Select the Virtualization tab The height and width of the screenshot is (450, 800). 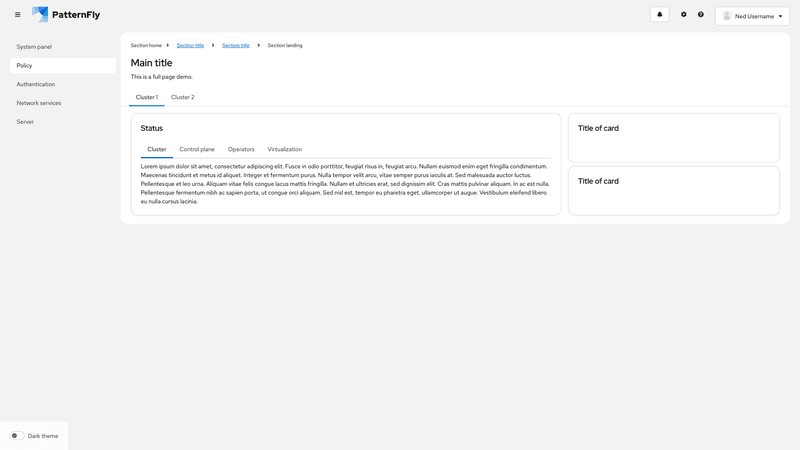[x=284, y=149]
